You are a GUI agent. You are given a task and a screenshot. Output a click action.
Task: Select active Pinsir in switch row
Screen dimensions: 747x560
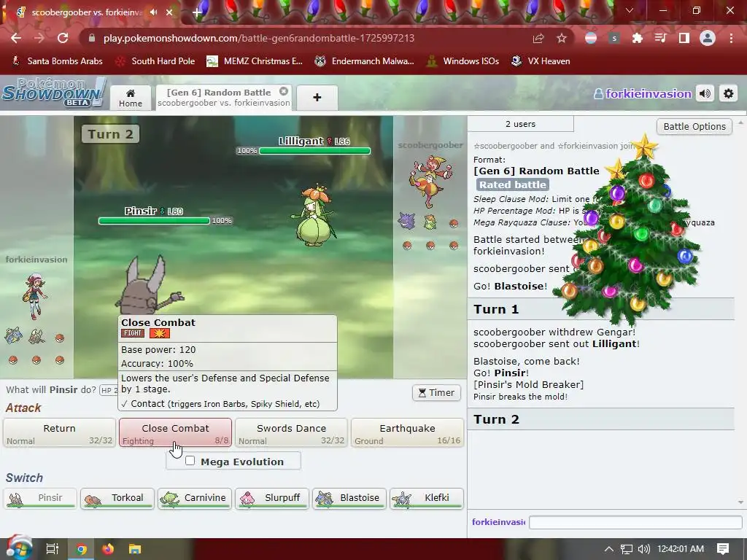[40, 499]
